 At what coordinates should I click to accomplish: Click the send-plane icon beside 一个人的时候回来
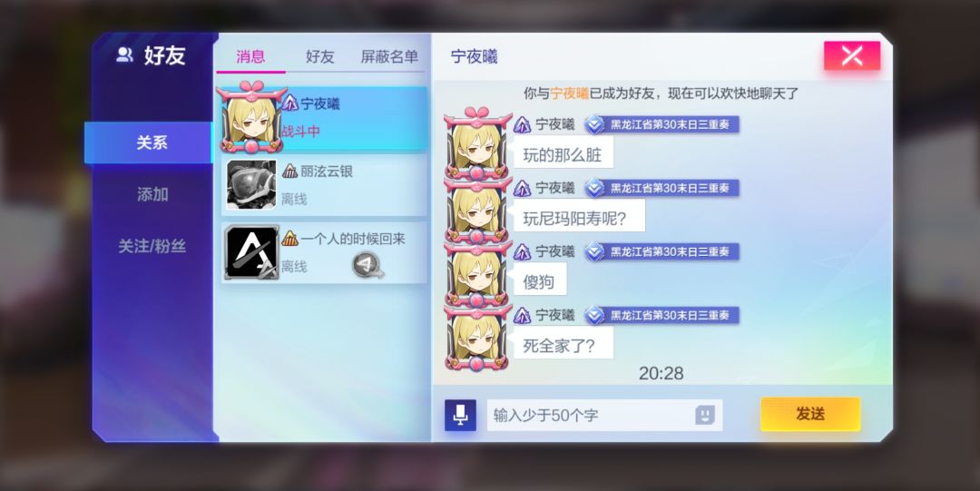pos(367,265)
